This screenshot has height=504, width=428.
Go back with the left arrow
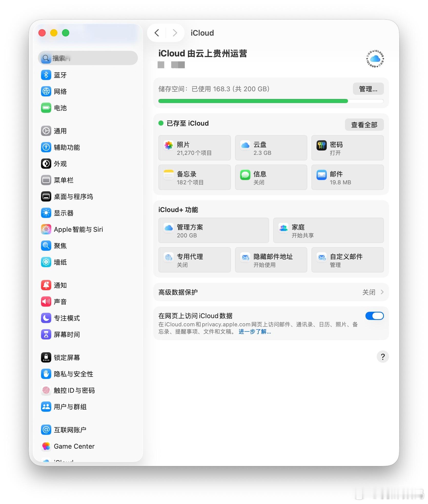point(157,33)
